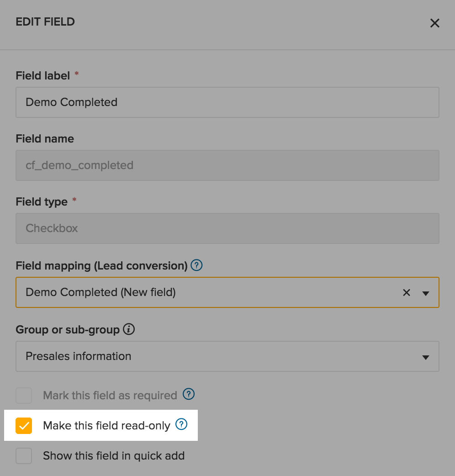Expand the Group or sub-group dropdown arrow

[426, 357]
